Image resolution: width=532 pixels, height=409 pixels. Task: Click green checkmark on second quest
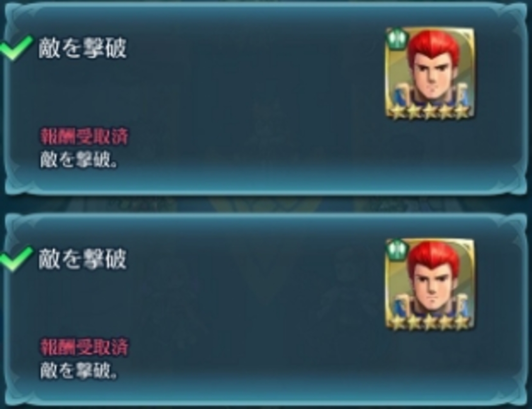tap(16, 258)
